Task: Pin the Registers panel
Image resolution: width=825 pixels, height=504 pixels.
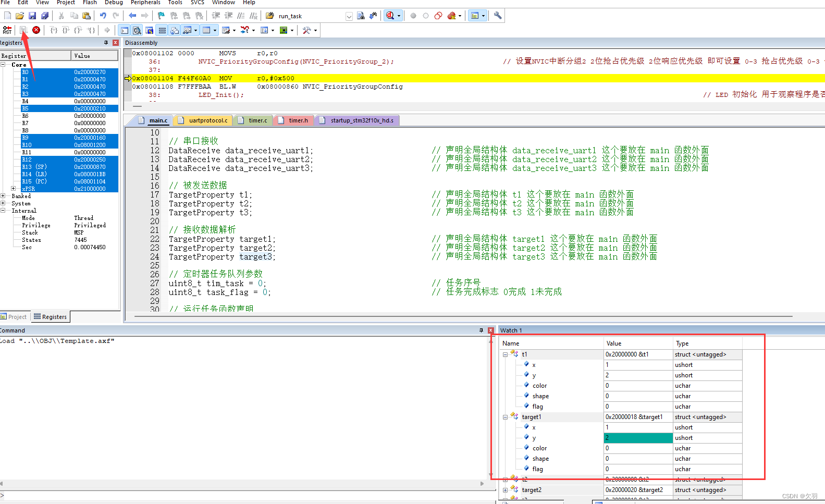Action: (x=106, y=43)
